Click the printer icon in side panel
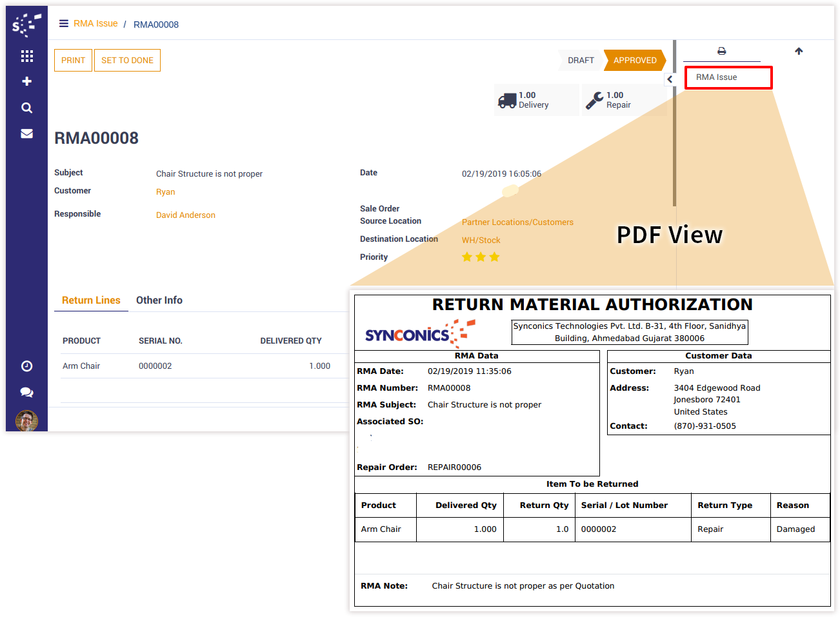 [x=721, y=51]
